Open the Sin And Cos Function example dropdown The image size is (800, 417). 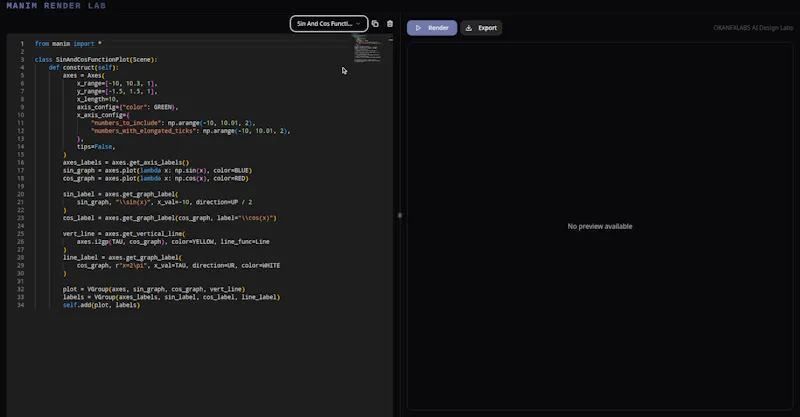329,23
